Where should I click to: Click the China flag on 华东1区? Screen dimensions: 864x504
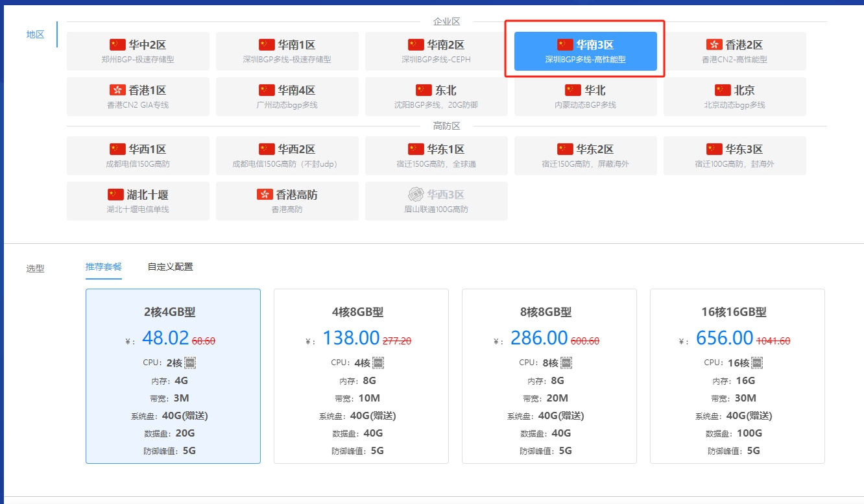point(416,149)
